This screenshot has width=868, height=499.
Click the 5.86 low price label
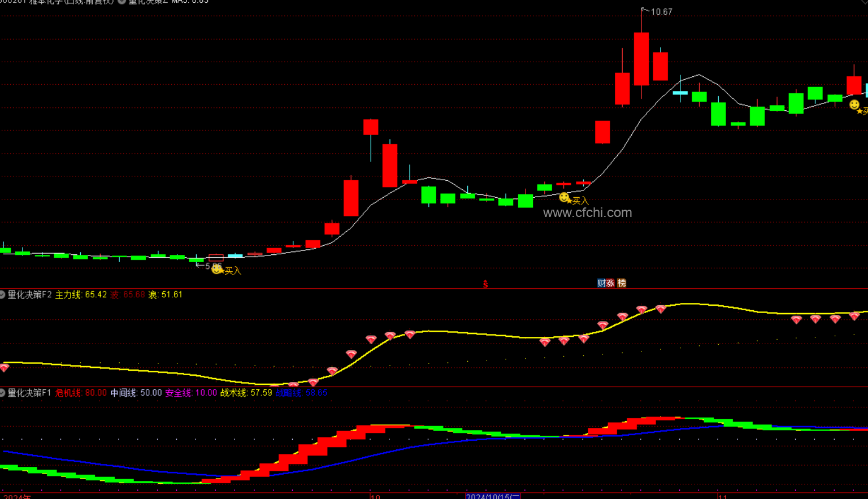[x=213, y=266]
